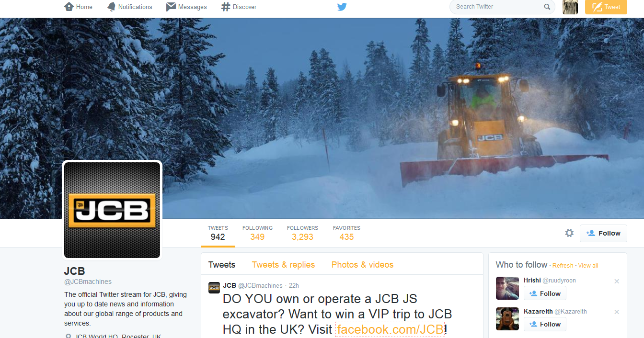Open user avatar account menu
Screen dimensions: 644x338
click(570, 7)
